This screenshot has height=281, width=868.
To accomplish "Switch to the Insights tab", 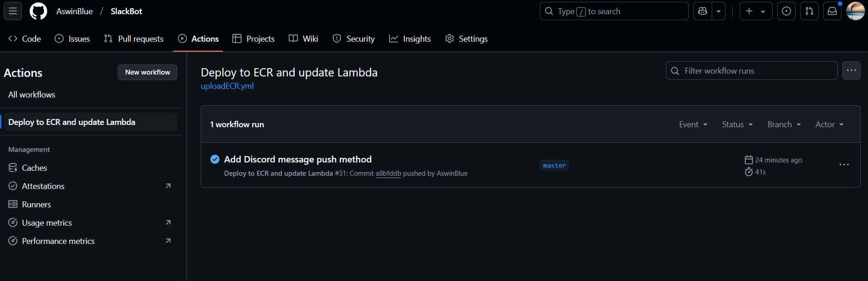I will [410, 39].
